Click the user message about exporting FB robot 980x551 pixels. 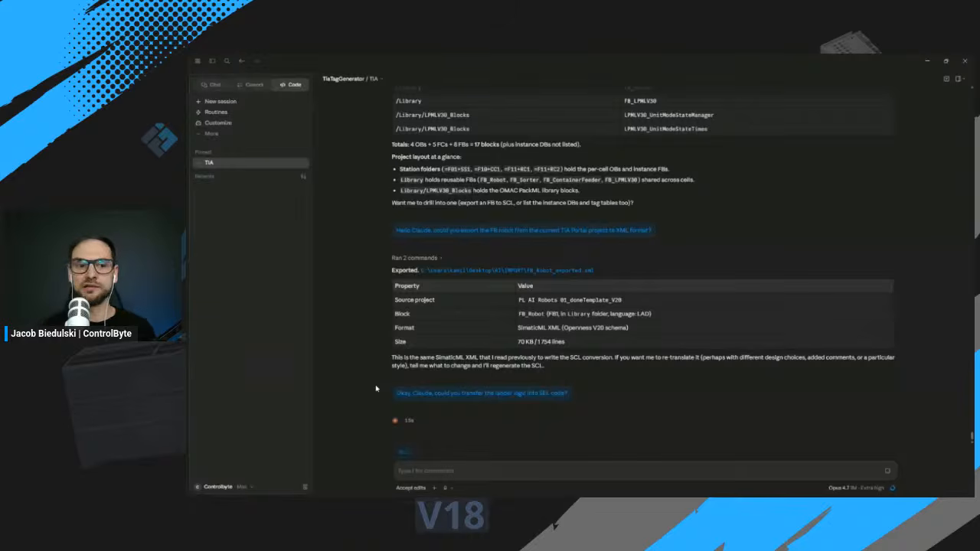[x=524, y=230]
